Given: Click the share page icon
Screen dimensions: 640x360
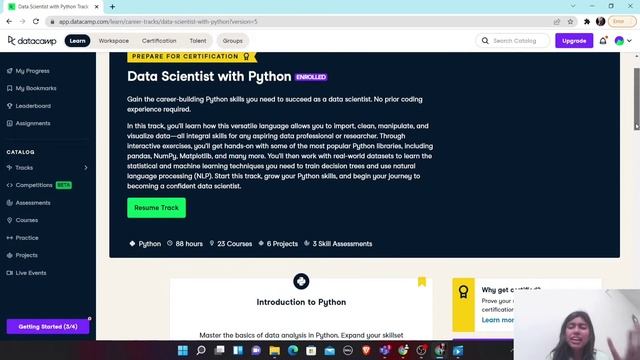Looking at the screenshot, I should click(x=557, y=22).
